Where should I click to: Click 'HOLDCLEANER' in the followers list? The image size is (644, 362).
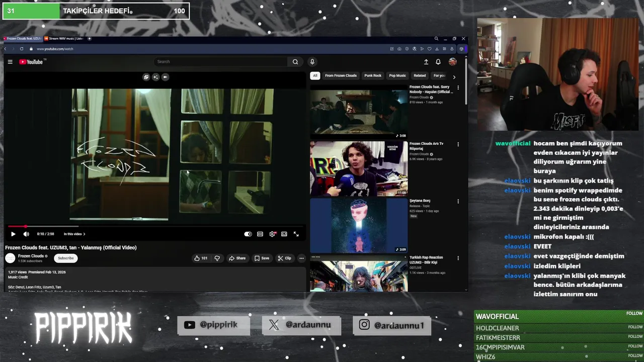coord(497,328)
